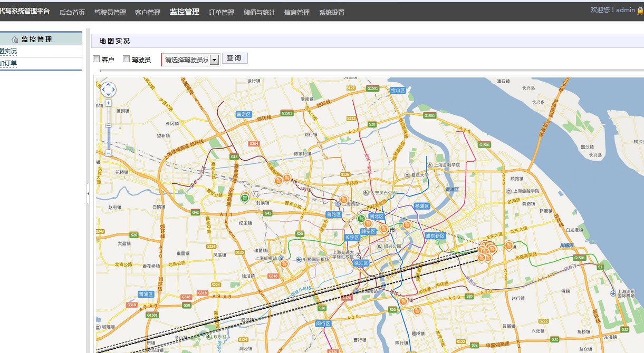
Task: Click the 虹桥国际机场 airplane icon
Action: pos(299,259)
